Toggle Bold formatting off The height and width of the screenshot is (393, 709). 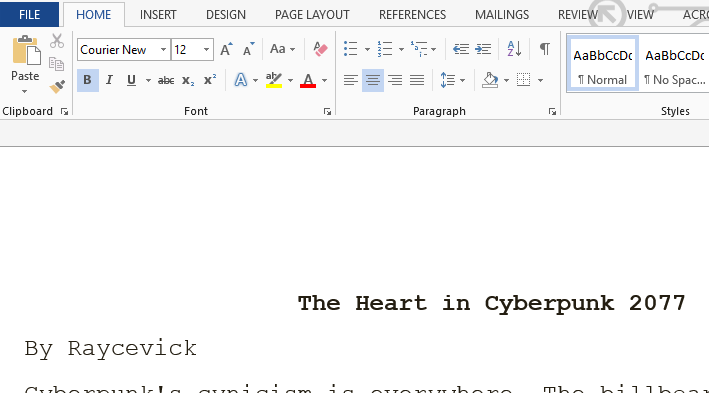(x=88, y=80)
